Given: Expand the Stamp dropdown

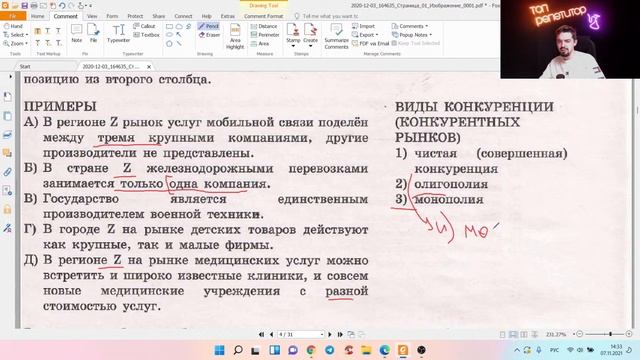Looking at the screenshot, I should [293, 46].
